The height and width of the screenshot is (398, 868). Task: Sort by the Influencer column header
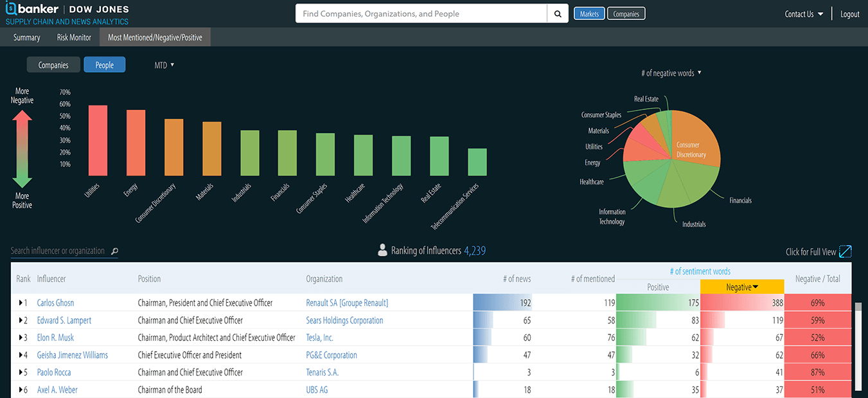(51, 279)
